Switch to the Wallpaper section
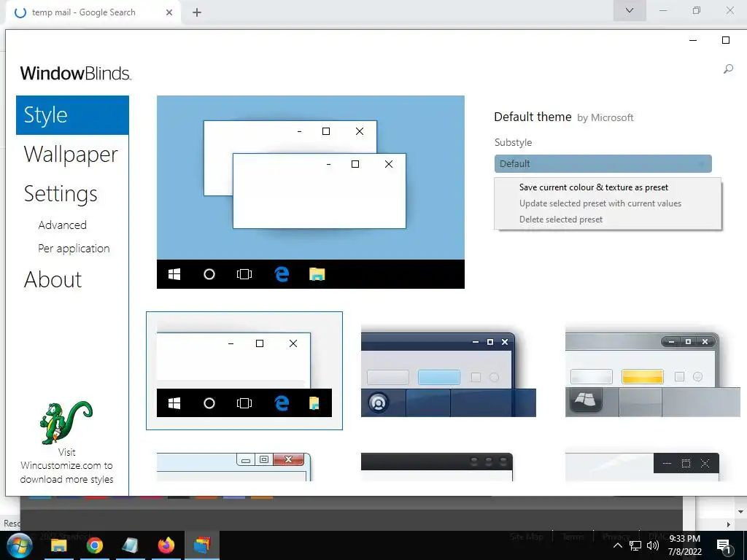The image size is (747, 560). 71,155
